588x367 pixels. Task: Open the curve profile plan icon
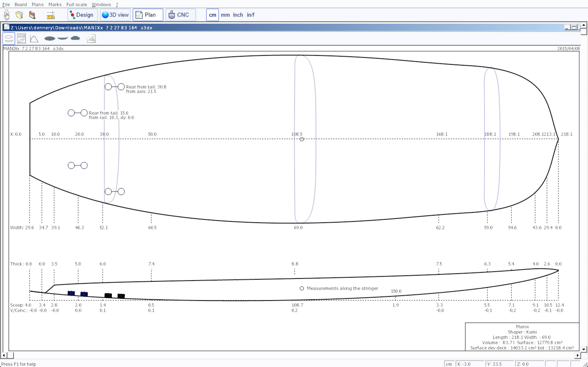click(x=34, y=39)
